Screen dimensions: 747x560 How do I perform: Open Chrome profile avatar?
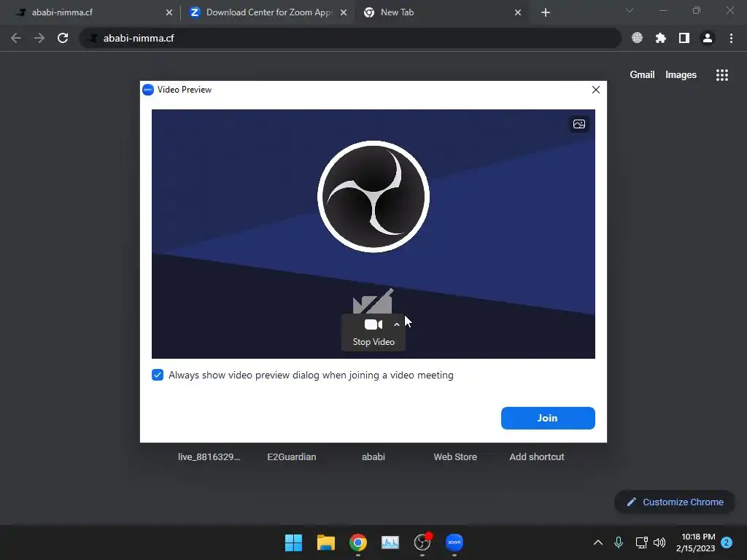pyautogui.click(x=708, y=38)
